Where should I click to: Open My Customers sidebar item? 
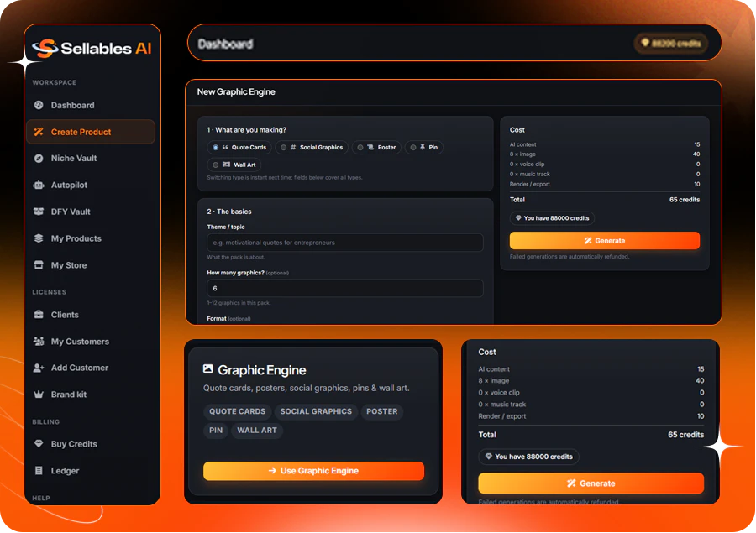pyautogui.click(x=91, y=341)
